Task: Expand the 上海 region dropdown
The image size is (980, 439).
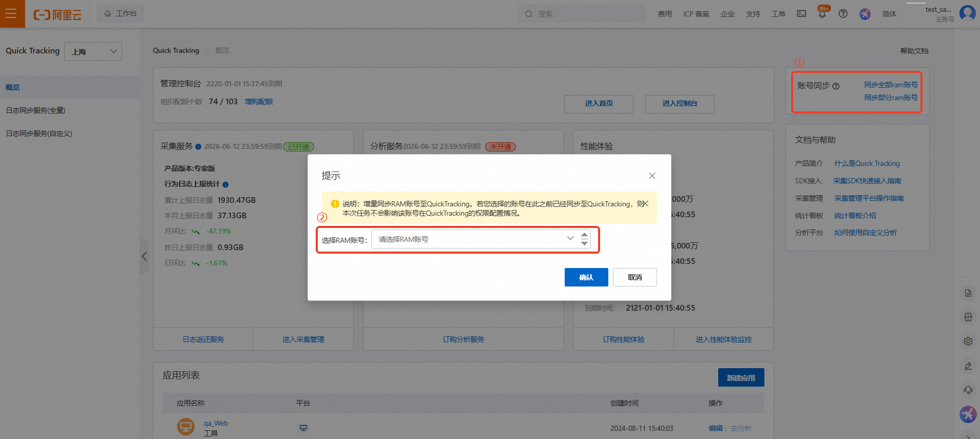Action: 93,51
